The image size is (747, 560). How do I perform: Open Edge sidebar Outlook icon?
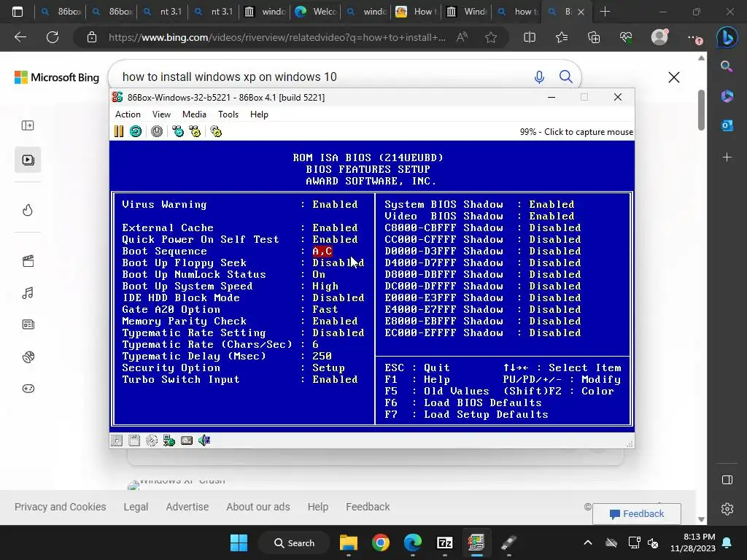coord(727,125)
